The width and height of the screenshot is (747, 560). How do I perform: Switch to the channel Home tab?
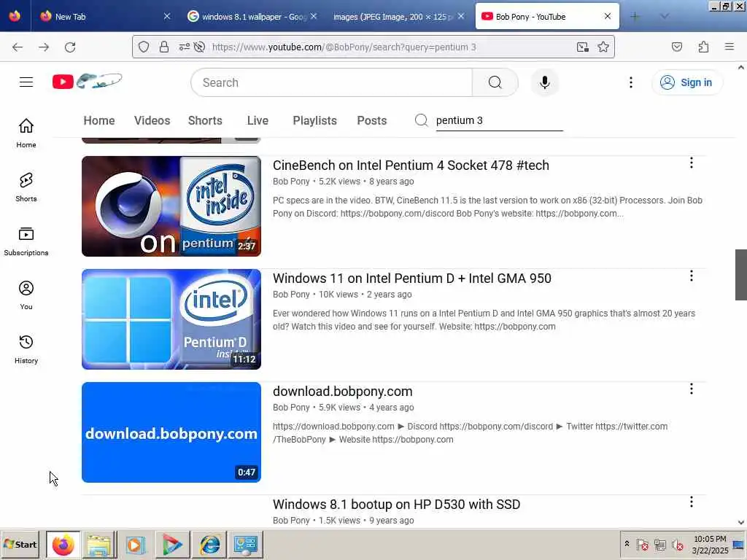[x=99, y=120]
